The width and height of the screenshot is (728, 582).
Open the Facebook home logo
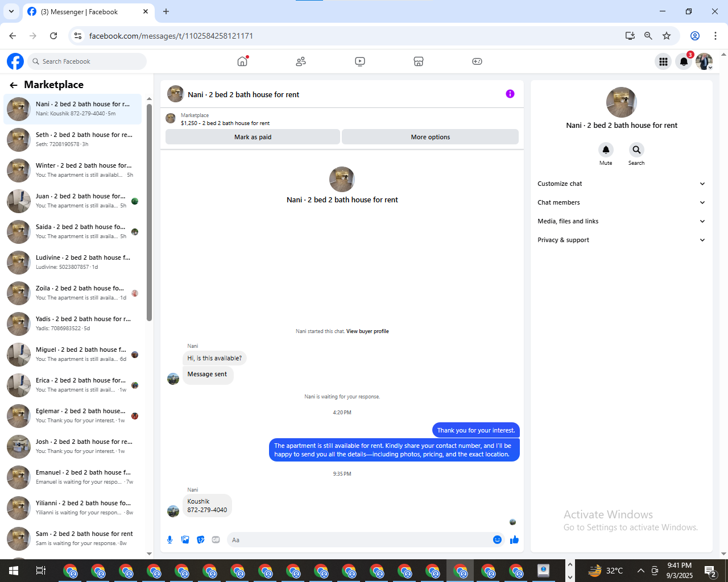pyautogui.click(x=15, y=61)
